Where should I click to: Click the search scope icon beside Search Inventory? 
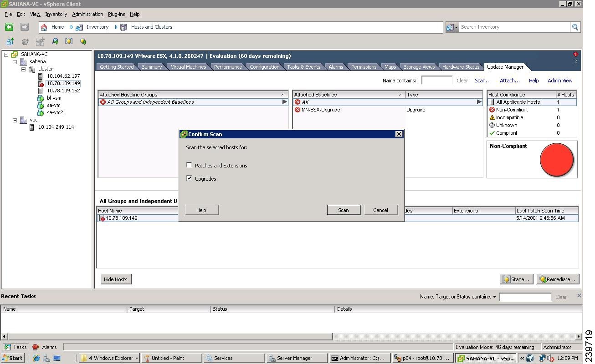450,27
